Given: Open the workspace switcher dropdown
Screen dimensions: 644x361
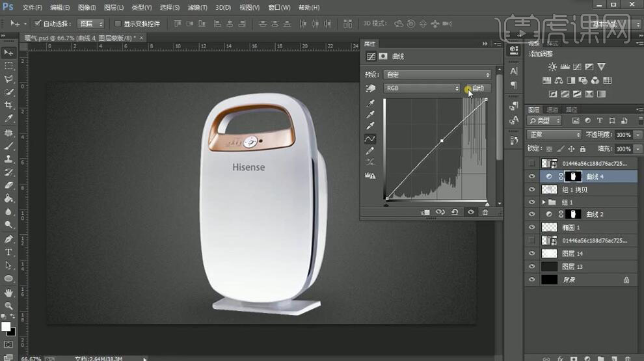Looking at the screenshot, I should (x=613, y=24).
